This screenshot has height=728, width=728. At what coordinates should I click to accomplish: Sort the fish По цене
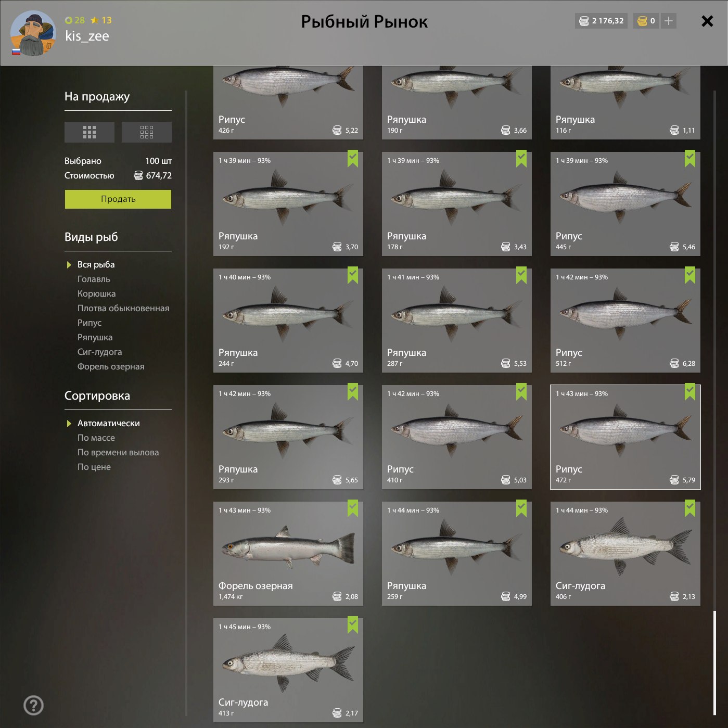coord(94,467)
